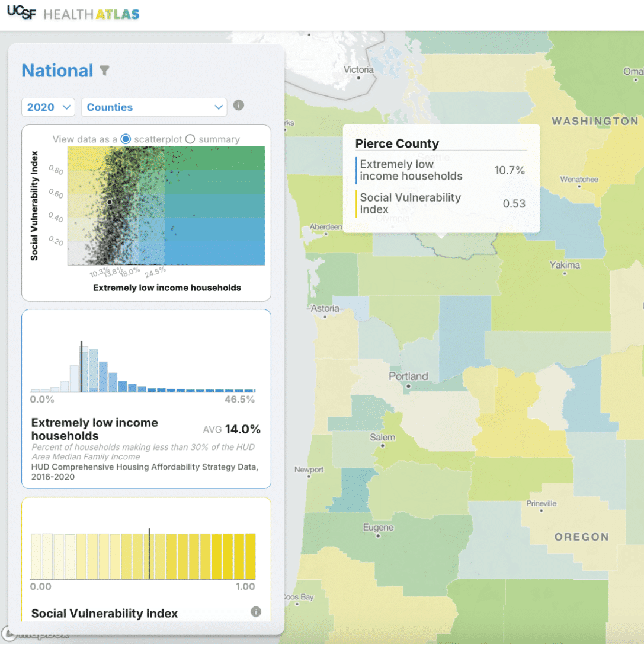The width and height of the screenshot is (644, 645).
Task: Click the 'Extremely low income households' scatterplot axis label
Action: coord(167,288)
